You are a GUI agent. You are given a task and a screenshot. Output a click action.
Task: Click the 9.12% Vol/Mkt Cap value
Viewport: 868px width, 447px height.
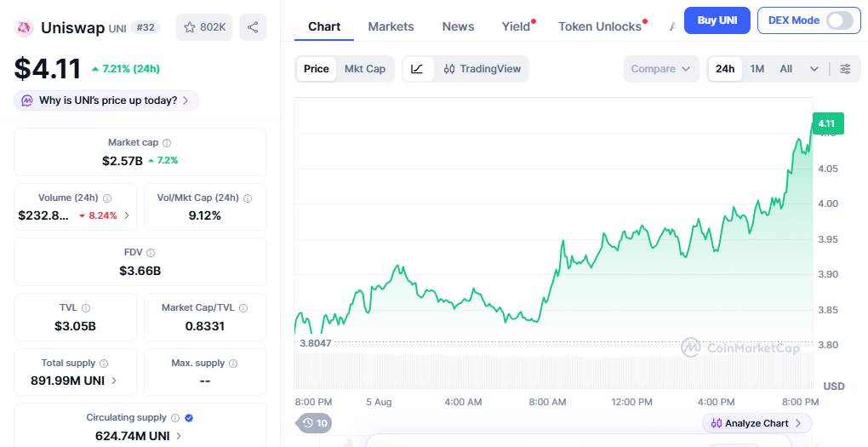pos(205,215)
